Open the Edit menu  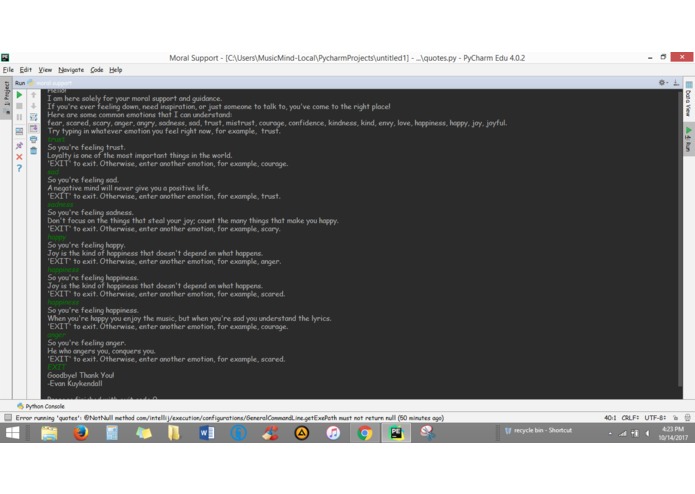click(25, 70)
